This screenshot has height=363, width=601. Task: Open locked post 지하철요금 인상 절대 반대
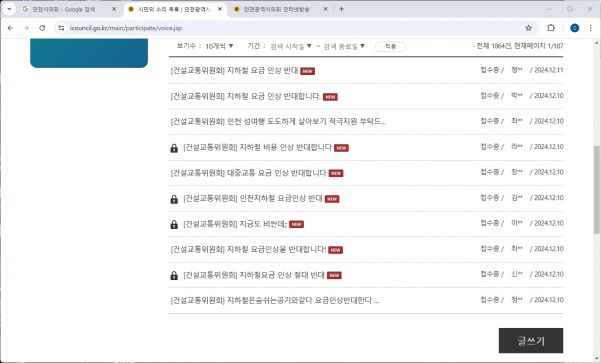tap(254, 275)
